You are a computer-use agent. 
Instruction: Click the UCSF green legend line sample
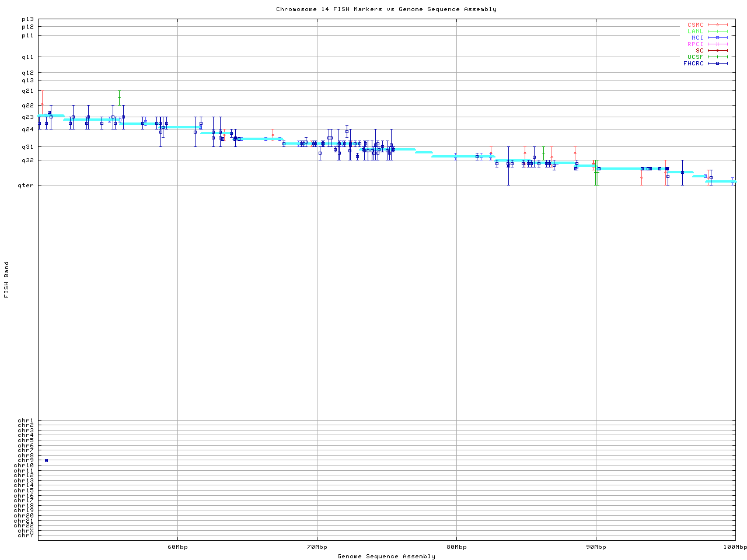[x=717, y=57]
